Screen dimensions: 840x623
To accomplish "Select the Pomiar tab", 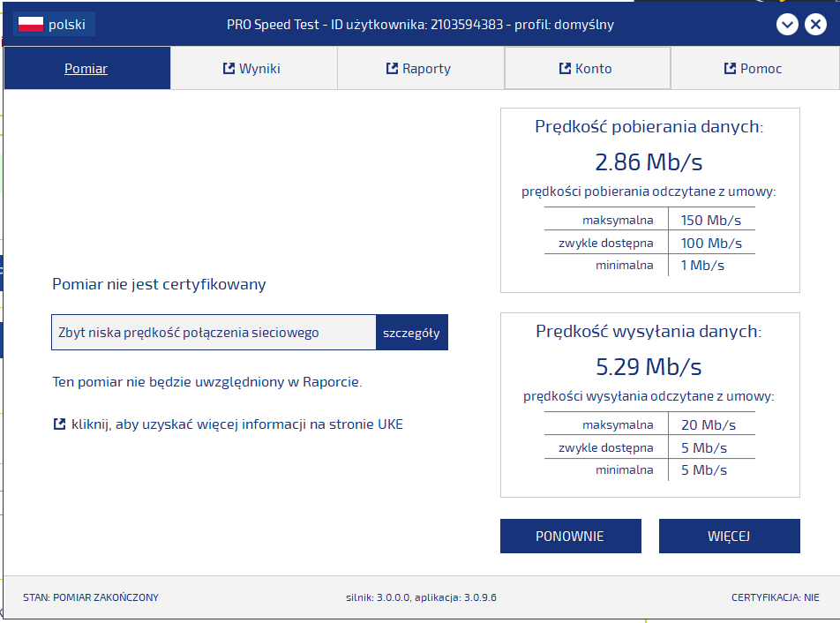I will click(87, 68).
